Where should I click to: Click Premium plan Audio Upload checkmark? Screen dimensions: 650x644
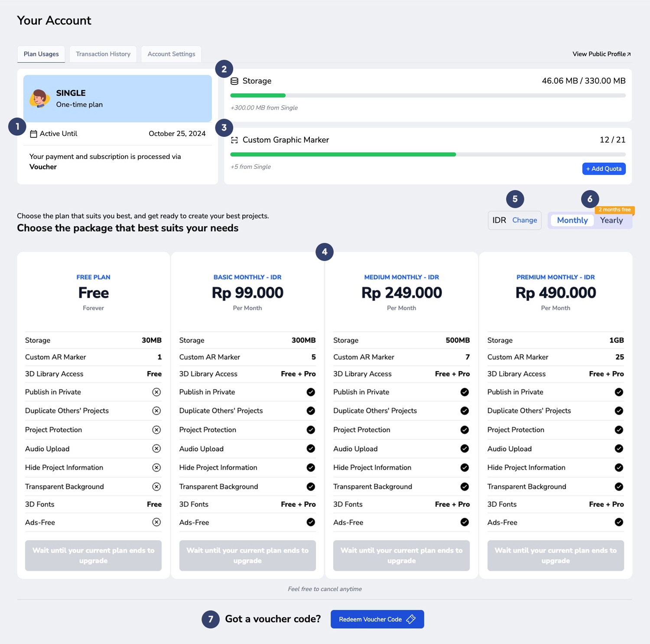point(619,449)
